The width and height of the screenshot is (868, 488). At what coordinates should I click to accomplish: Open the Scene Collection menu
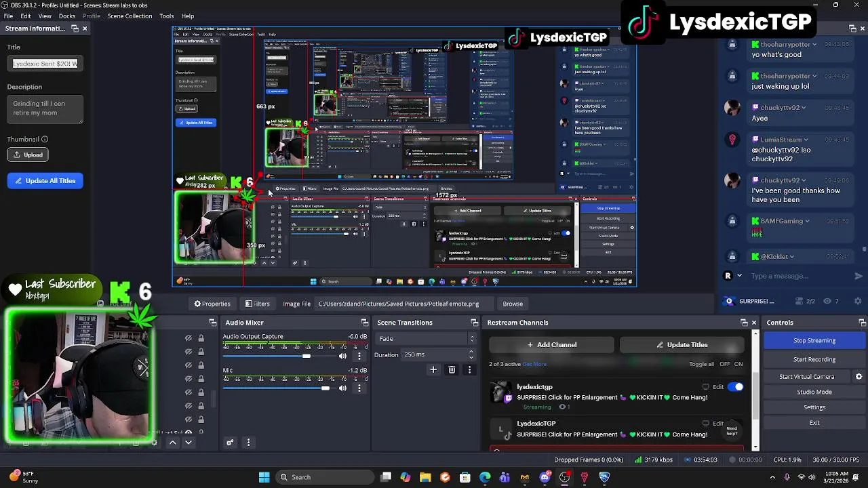tap(130, 16)
